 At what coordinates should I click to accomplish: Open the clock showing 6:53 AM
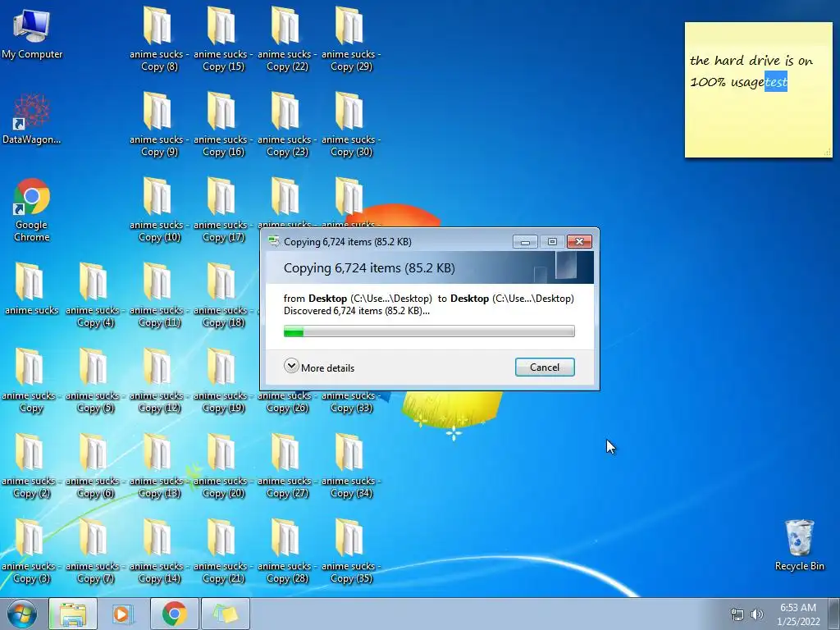798,614
